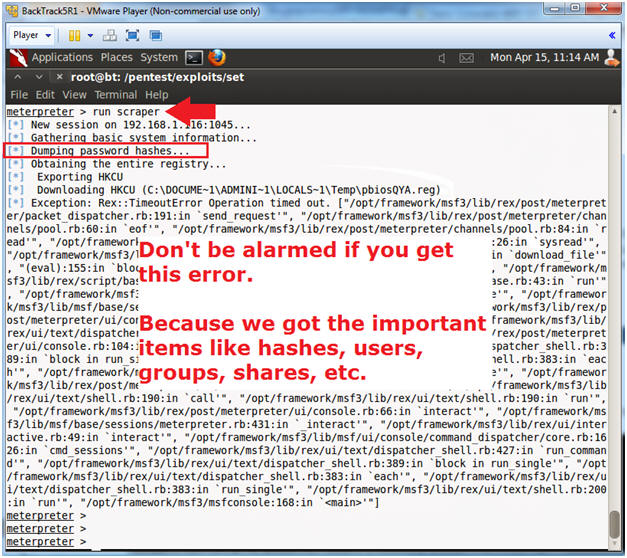Viewport: 627px width, 558px height.
Task: Open the user session icon
Action: coord(612,58)
